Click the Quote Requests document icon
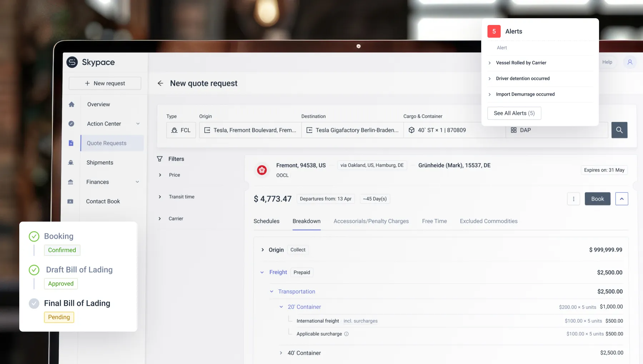The image size is (643, 364). [x=71, y=143]
